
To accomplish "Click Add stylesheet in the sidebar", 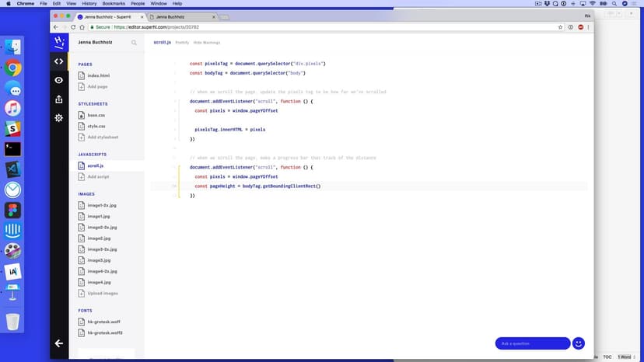I will click(x=103, y=137).
